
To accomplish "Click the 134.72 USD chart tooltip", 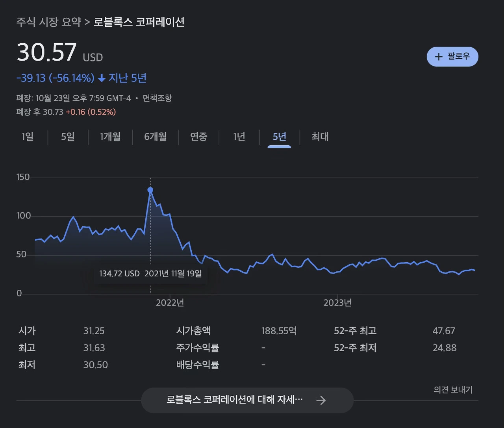I will 150,274.
